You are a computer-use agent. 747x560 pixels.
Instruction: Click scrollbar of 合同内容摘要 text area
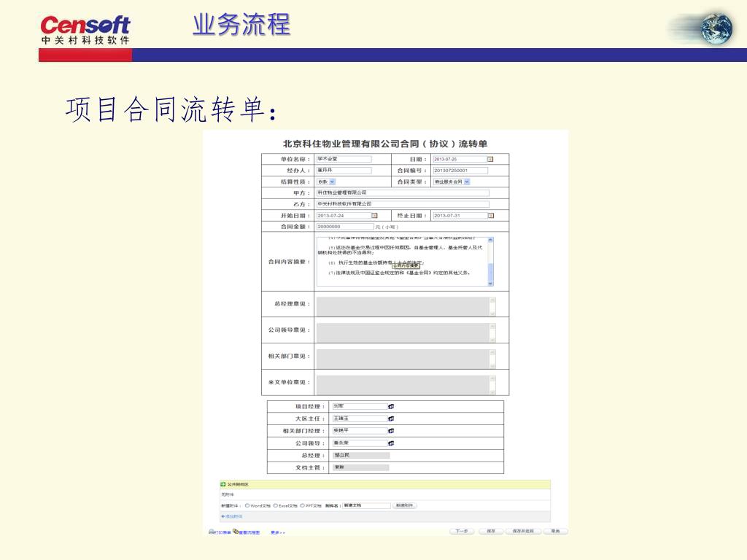(491, 262)
